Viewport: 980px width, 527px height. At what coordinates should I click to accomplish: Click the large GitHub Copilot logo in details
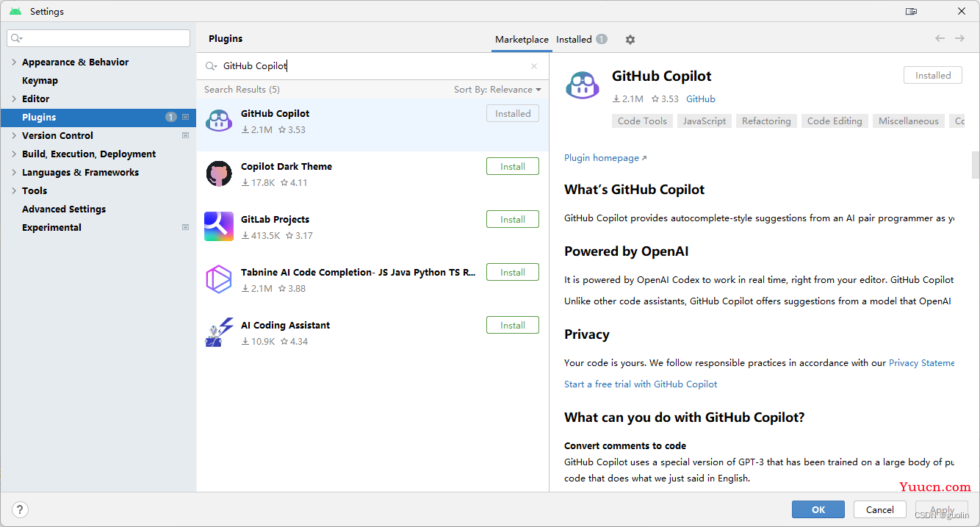click(x=583, y=85)
